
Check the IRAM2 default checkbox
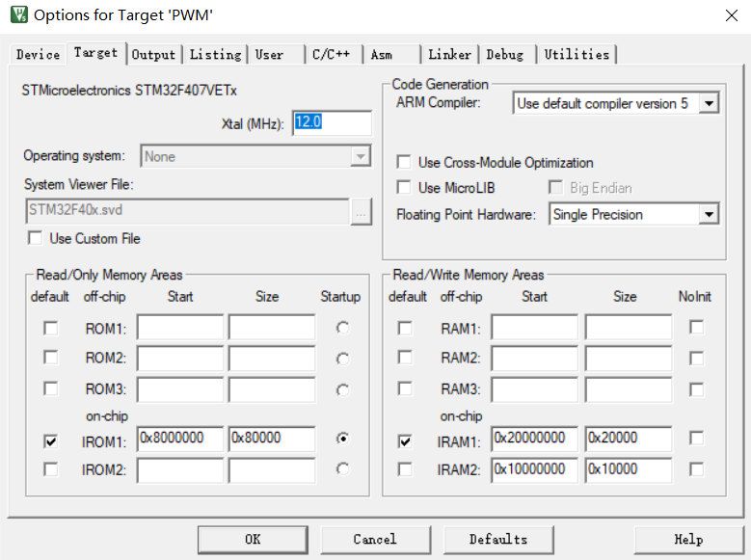(405, 469)
